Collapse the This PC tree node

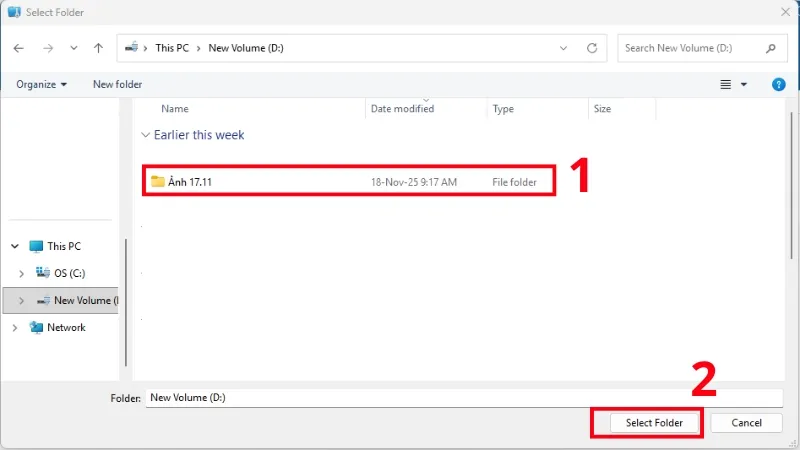click(x=13, y=246)
